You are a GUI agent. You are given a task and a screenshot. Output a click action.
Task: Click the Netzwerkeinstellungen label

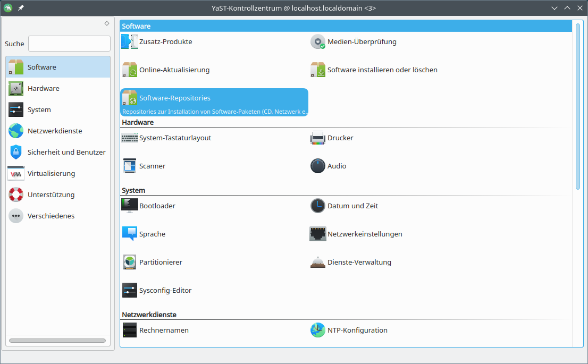365,234
